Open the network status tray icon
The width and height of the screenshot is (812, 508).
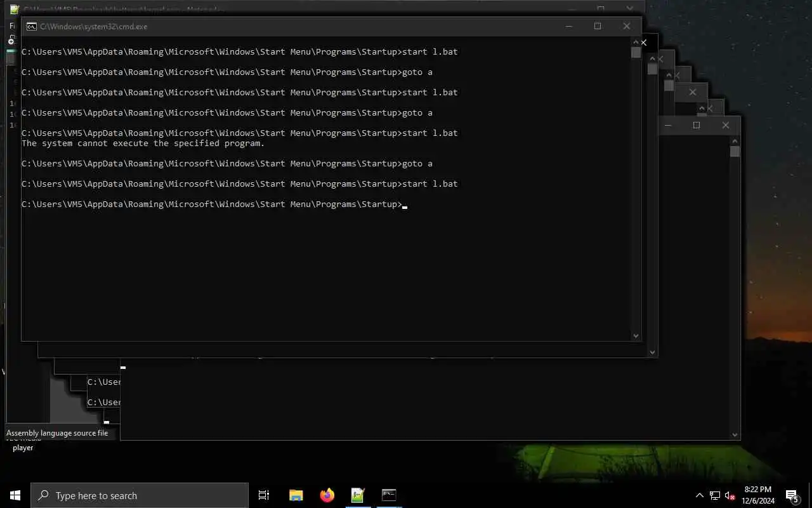(x=715, y=495)
